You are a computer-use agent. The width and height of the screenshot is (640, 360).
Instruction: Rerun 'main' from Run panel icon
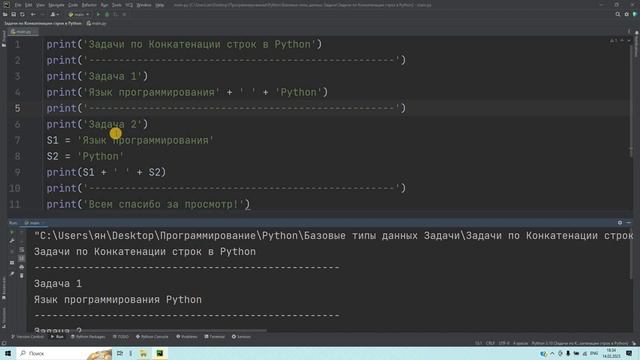point(12,232)
